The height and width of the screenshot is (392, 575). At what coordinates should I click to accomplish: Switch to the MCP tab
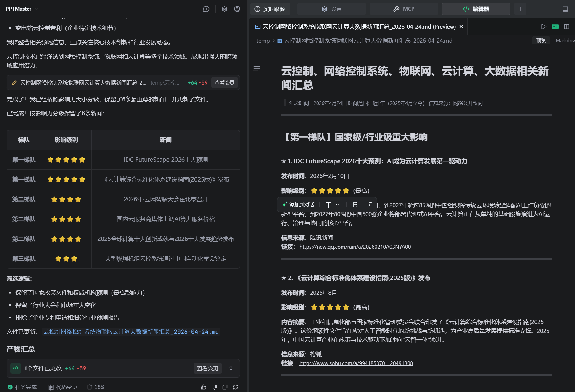pyautogui.click(x=404, y=9)
